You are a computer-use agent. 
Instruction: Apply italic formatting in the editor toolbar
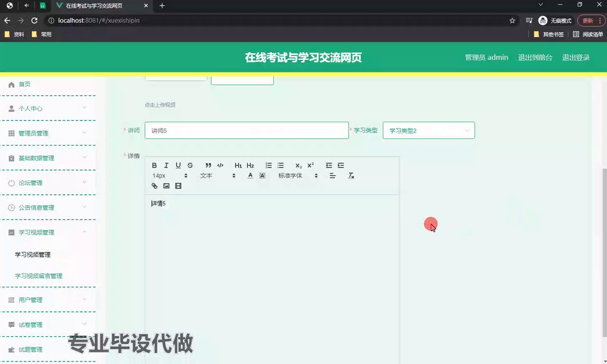click(166, 166)
